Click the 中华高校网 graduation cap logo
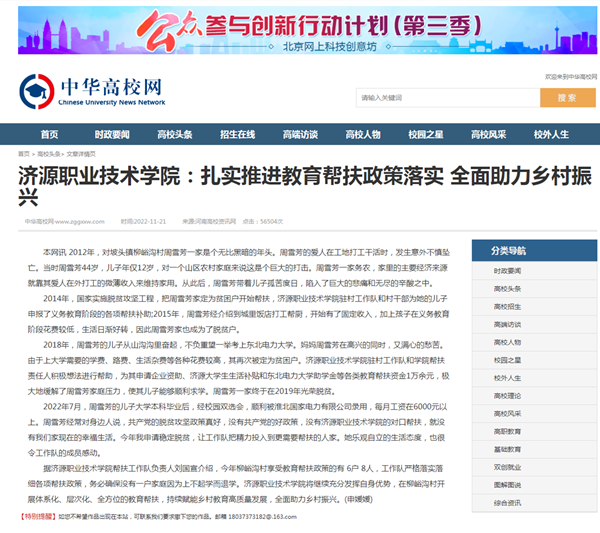 (x=37, y=91)
